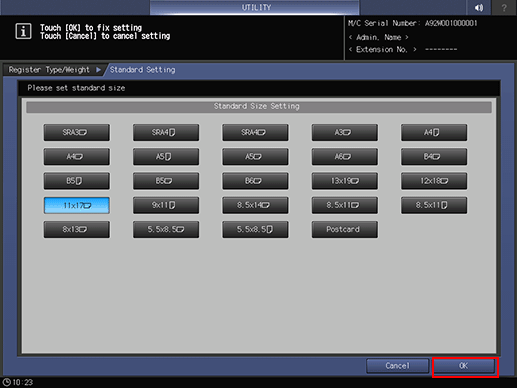Click the Extension No. field

pos(403,49)
